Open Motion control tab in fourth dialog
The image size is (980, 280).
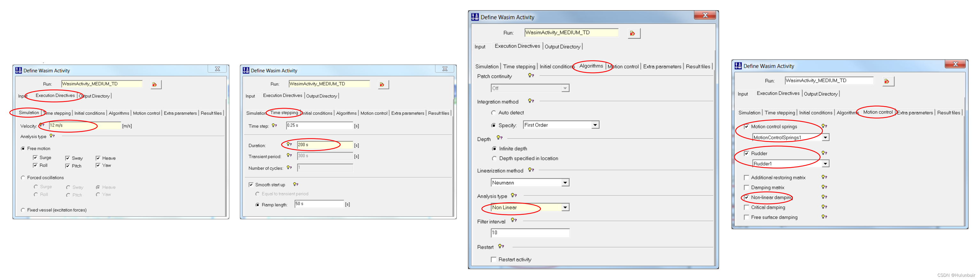(878, 112)
